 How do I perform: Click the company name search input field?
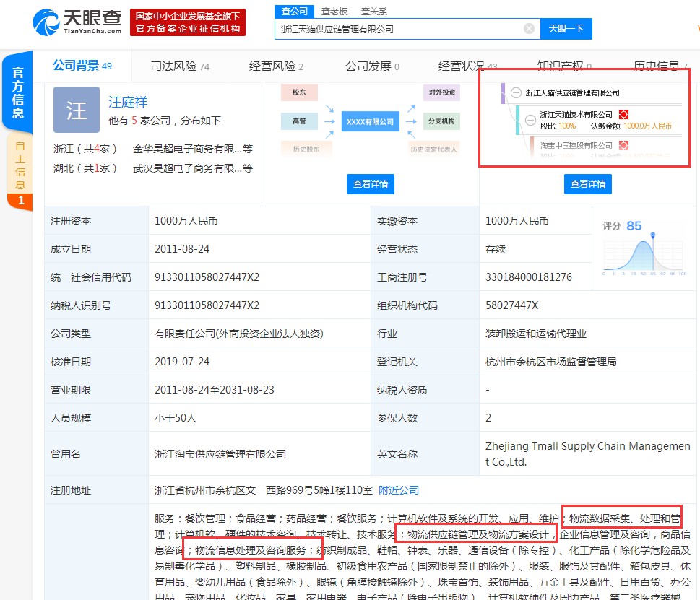[x=397, y=29]
